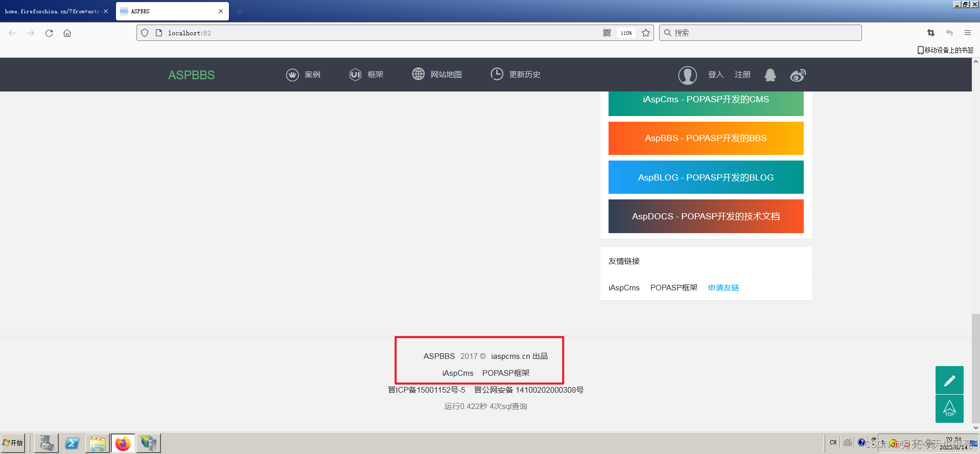
Task: Open the AspBBS - POPASP开发的BBS banner
Action: [706, 138]
